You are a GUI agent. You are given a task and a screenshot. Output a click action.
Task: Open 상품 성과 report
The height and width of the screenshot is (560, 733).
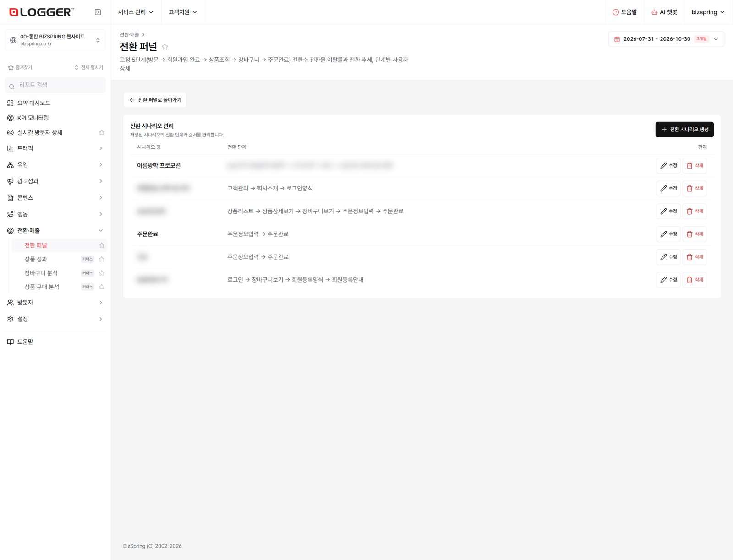[x=36, y=259]
